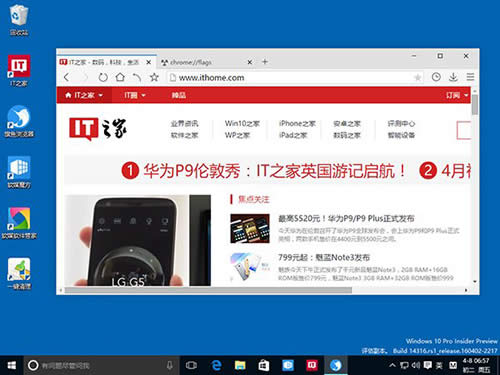
Task: Bookmark page using star inside address bar
Action: (x=417, y=78)
